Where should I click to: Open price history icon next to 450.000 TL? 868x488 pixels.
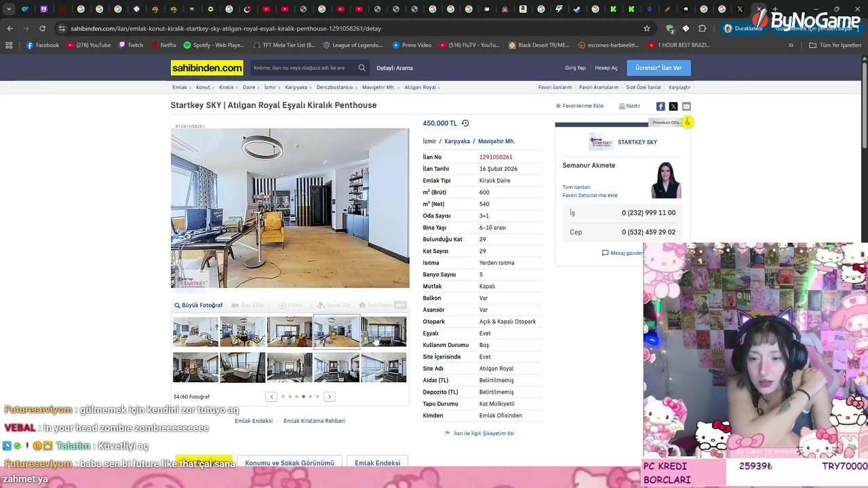pyautogui.click(x=465, y=123)
